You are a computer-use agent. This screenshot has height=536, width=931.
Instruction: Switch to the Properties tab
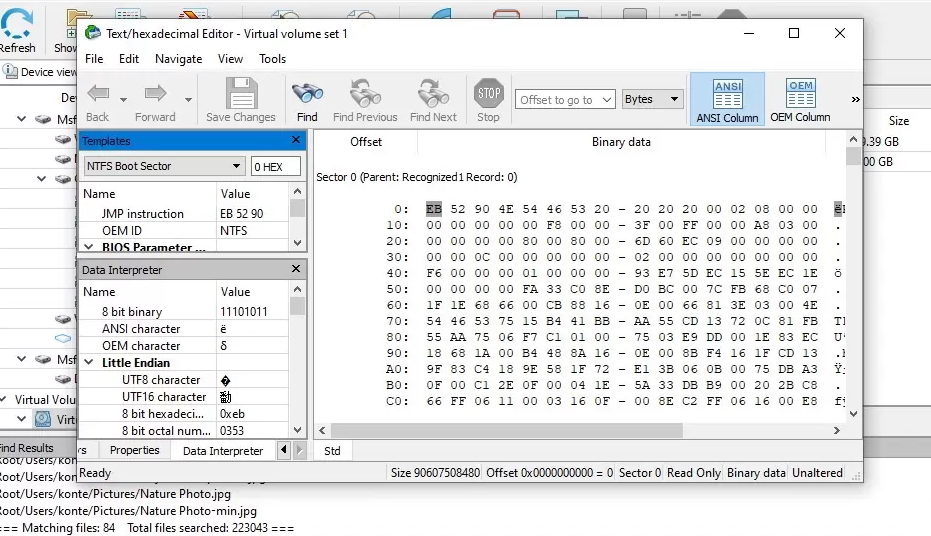[x=135, y=450]
